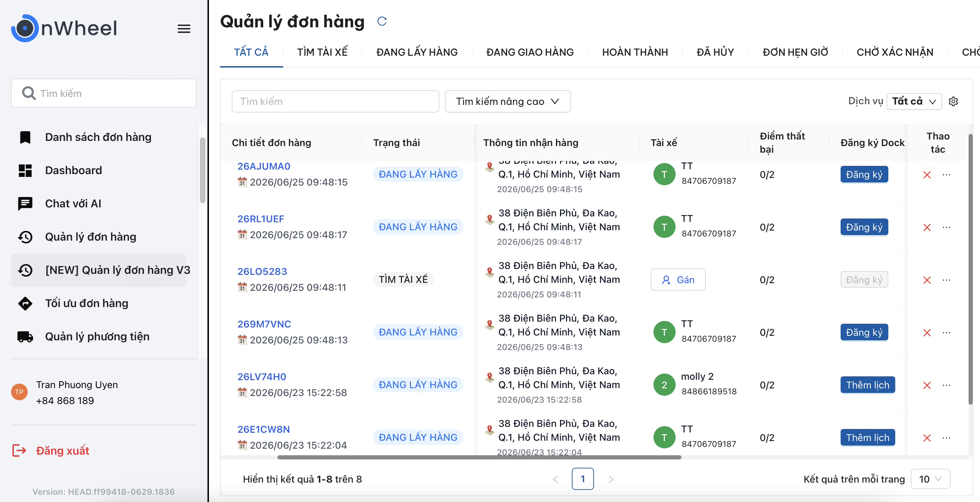Viewport: 980px width, 502px height.
Task: Open order link 26LO5283
Action: point(262,271)
